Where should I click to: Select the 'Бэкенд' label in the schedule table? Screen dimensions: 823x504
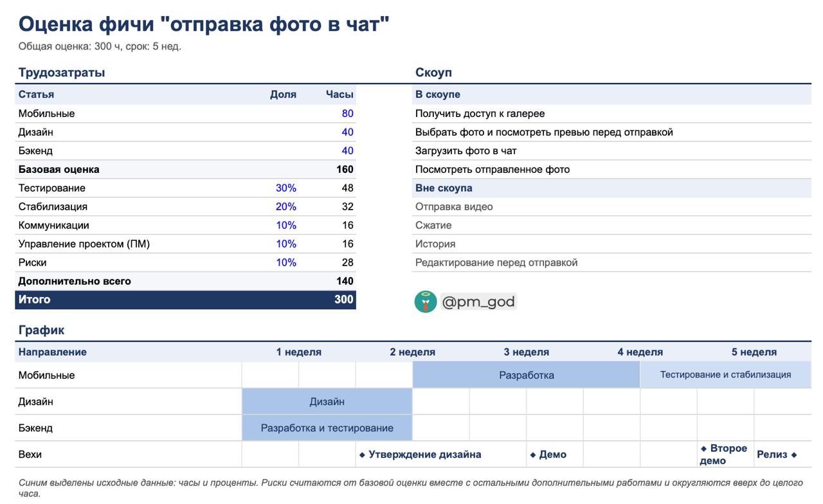[x=35, y=428]
